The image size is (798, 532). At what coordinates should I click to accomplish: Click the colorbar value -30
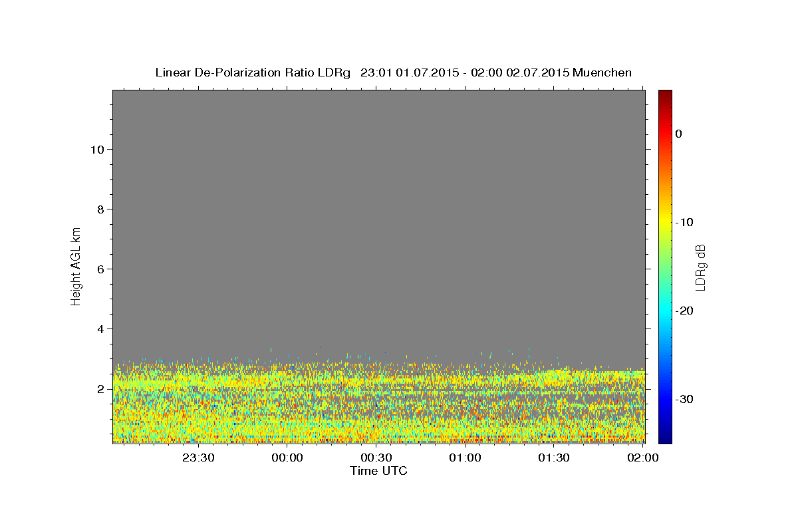[684, 399]
